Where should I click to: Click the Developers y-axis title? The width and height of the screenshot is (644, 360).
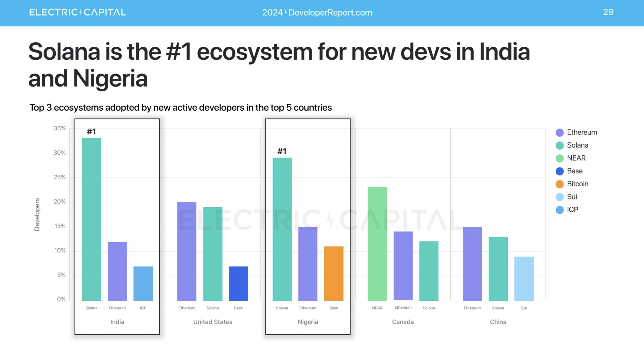pyautogui.click(x=37, y=214)
